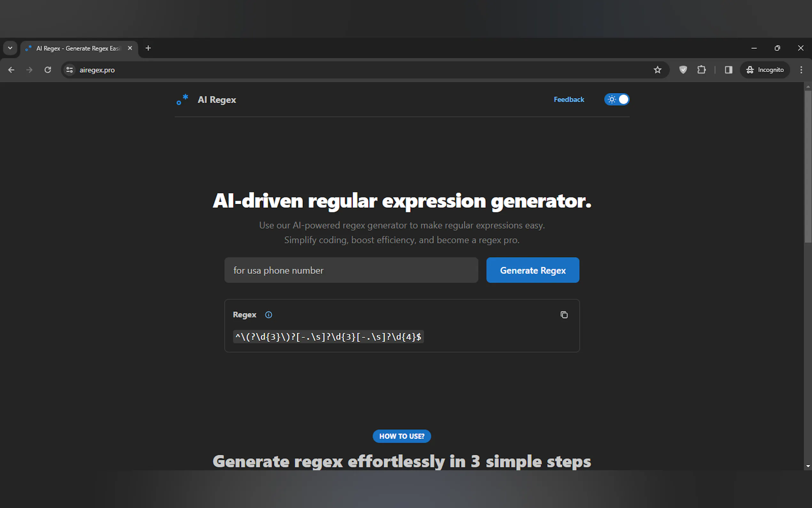
Task: Open the browser side panel icon
Action: click(728, 70)
